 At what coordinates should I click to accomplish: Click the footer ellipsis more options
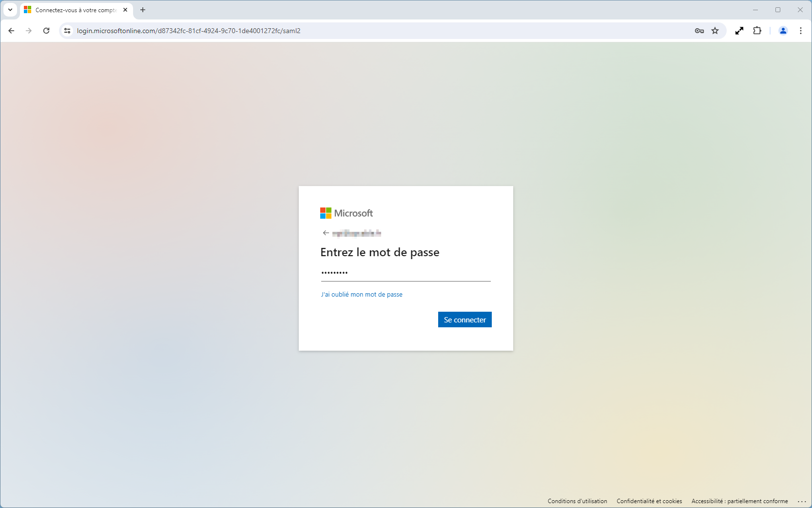pyautogui.click(x=802, y=501)
